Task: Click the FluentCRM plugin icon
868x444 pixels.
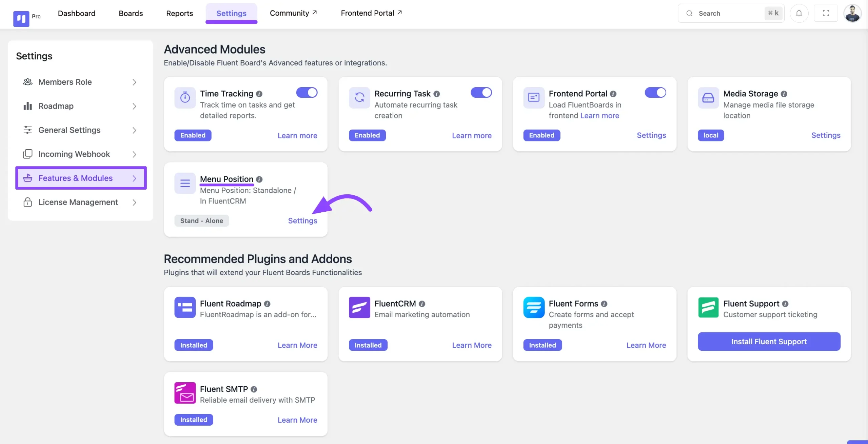Action: click(x=359, y=307)
